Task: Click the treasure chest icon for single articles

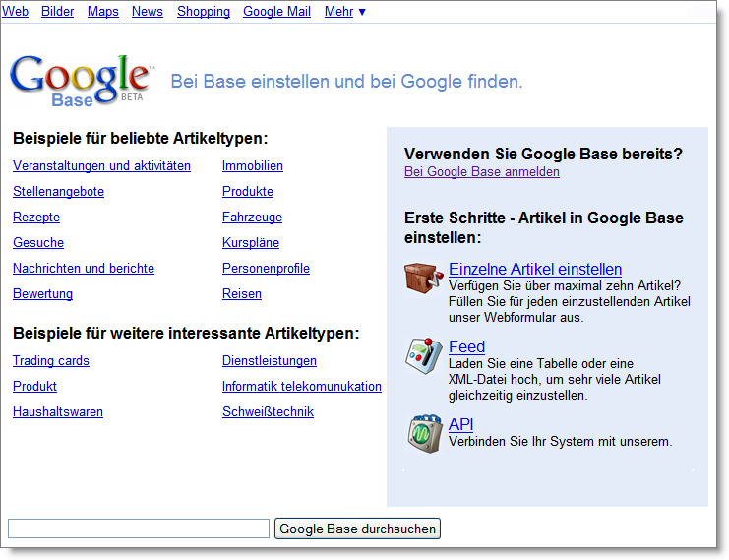Action: pyautogui.click(x=424, y=278)
